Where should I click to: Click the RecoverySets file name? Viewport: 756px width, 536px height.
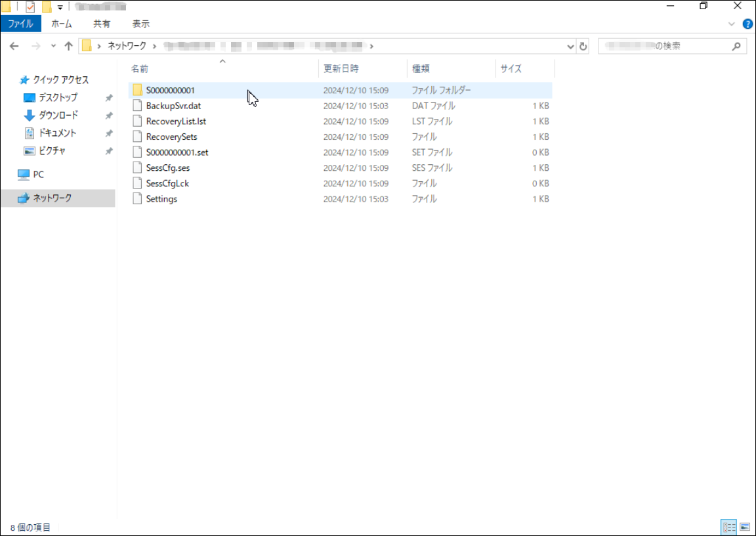click(172, 137)
